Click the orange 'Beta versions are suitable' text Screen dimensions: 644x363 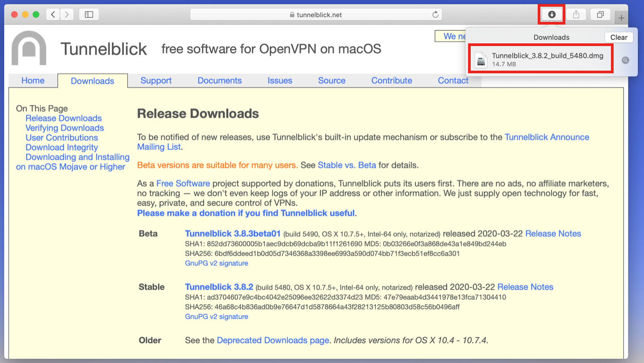217,165
